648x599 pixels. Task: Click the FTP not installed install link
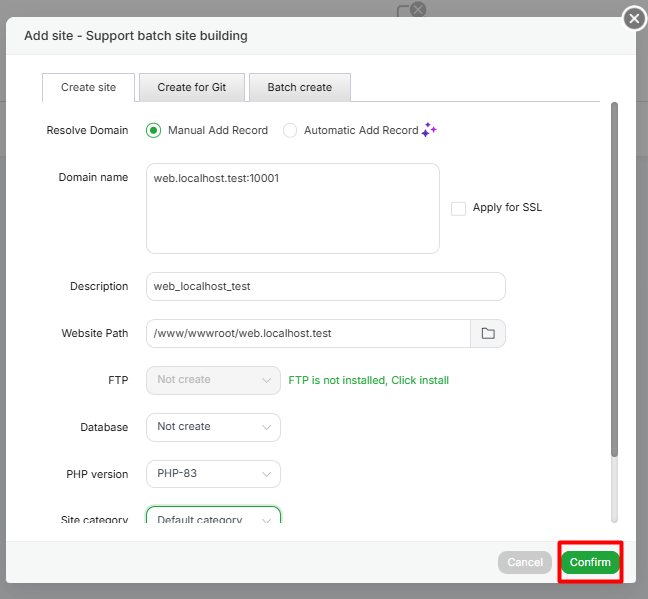pyautogui.click(x=368, y=380)
